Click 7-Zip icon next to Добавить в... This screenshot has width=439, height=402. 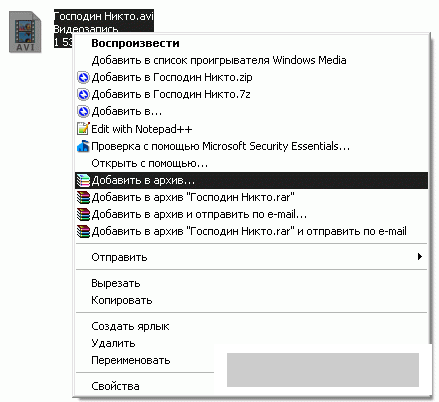(x=83, y=111)
